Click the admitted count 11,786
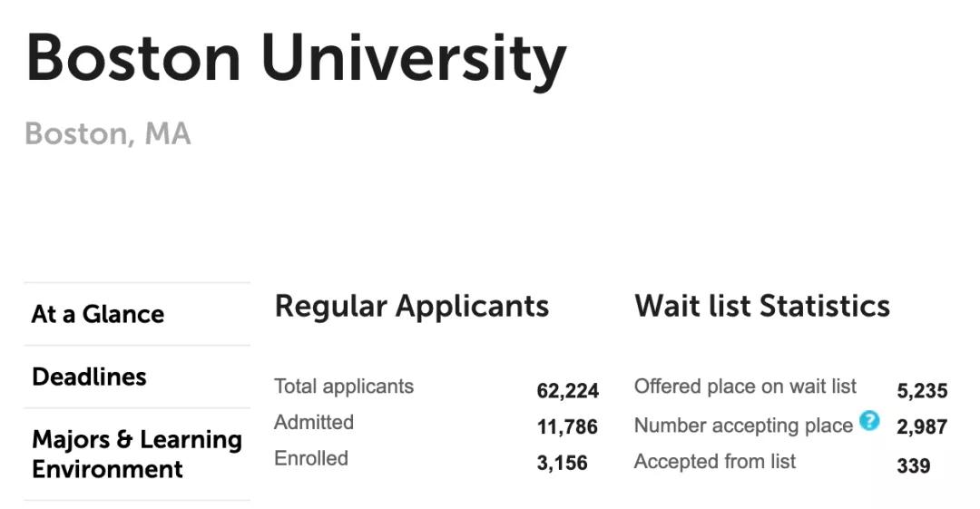The height and width of the screenshot is (509, 980). (567, 426)
